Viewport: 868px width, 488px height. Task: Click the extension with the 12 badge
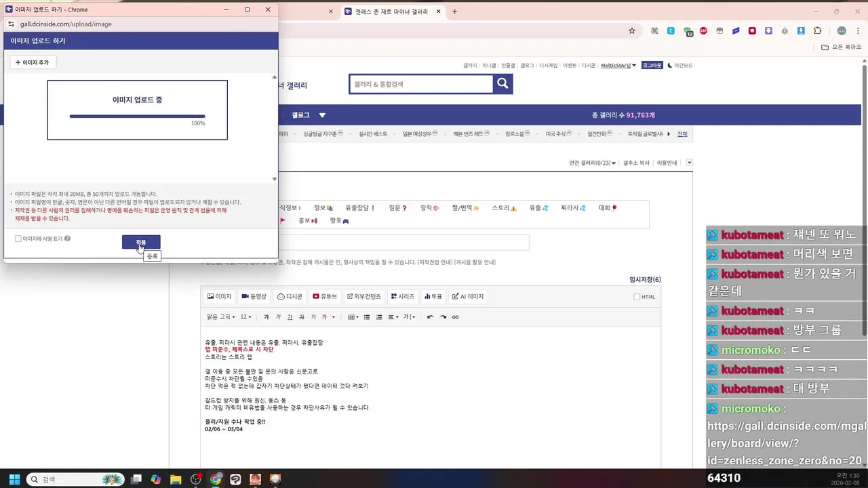point(688,31)
